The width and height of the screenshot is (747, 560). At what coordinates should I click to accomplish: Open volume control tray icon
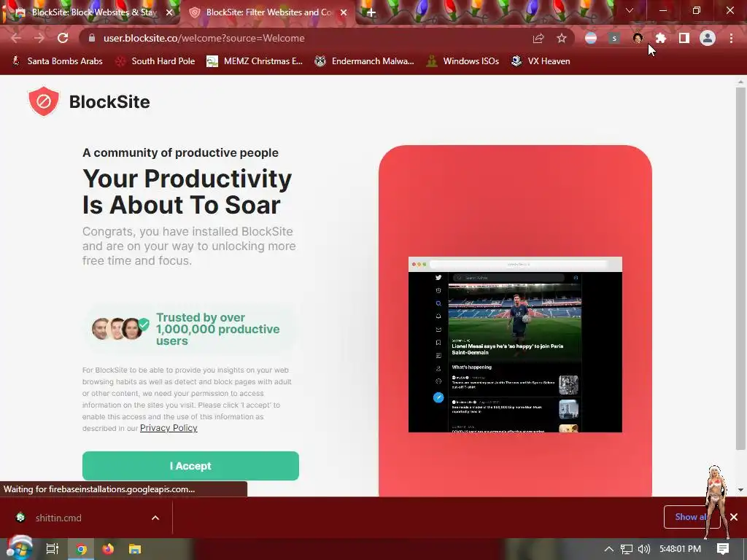643,549
